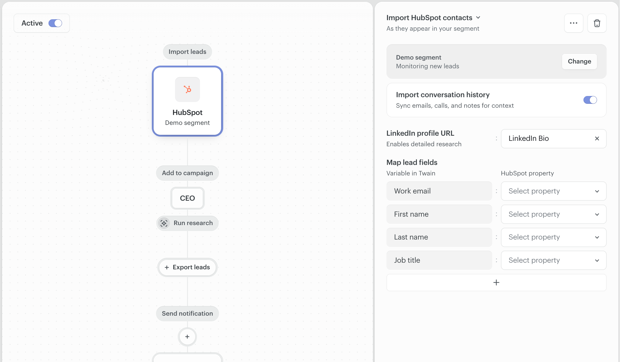
Task: Click the HubSpot logo icon
Action: tap(187, 89)
